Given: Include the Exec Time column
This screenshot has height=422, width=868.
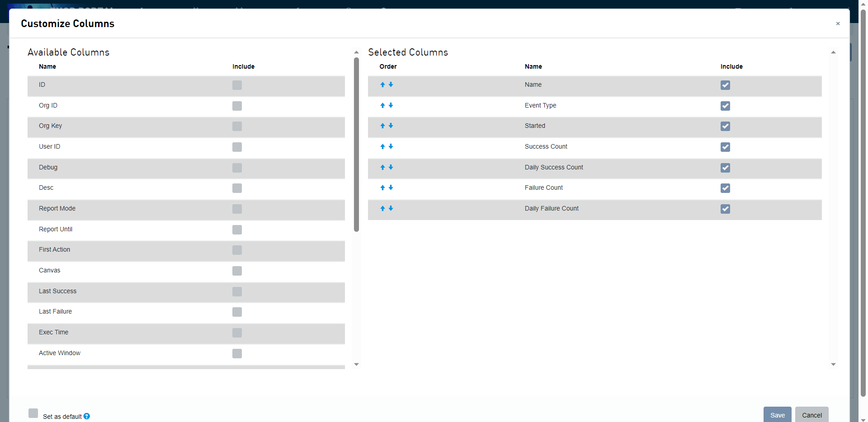Looking at the screenshot, I should click(237, 333).
